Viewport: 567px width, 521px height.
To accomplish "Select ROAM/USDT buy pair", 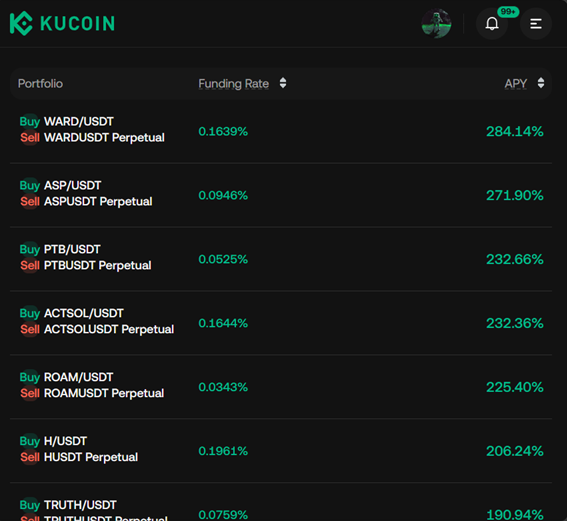I will [78, 377].
